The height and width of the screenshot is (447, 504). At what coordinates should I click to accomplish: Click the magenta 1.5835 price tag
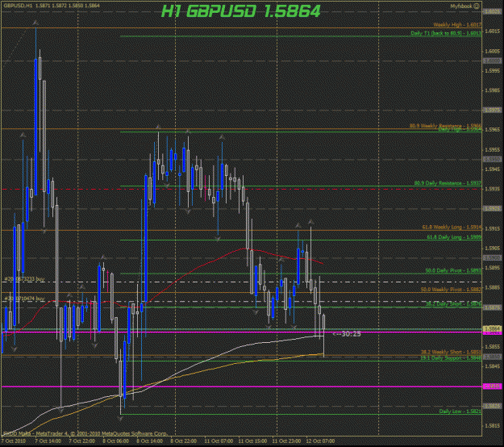tap(492, 386)
